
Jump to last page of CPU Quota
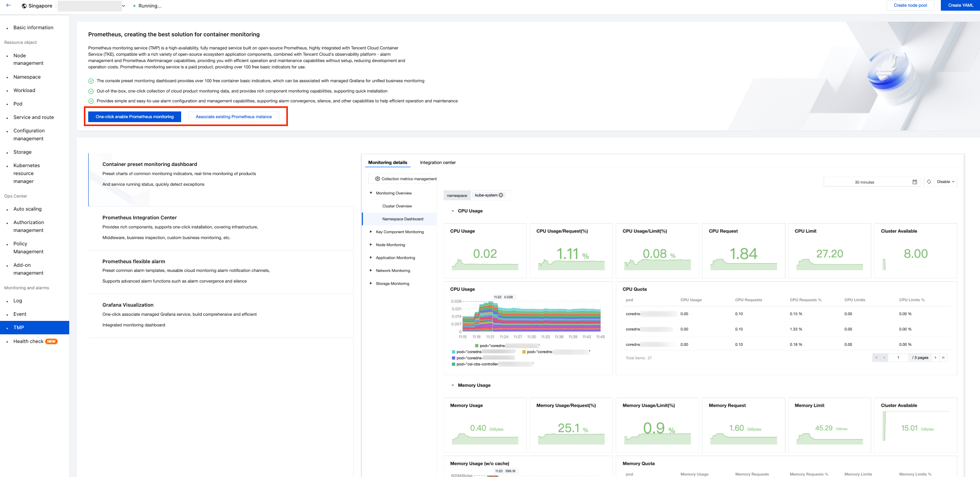pyautogui.click(x=944, y=358)
